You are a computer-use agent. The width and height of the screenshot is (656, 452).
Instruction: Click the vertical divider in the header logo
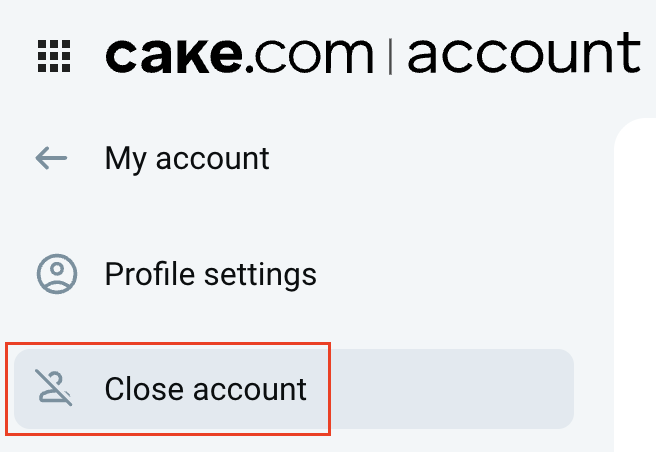coord(389,56)
